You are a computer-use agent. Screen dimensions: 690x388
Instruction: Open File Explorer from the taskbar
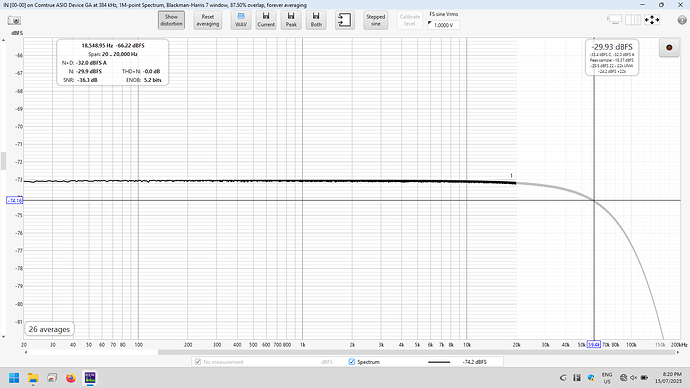(33, 377)
